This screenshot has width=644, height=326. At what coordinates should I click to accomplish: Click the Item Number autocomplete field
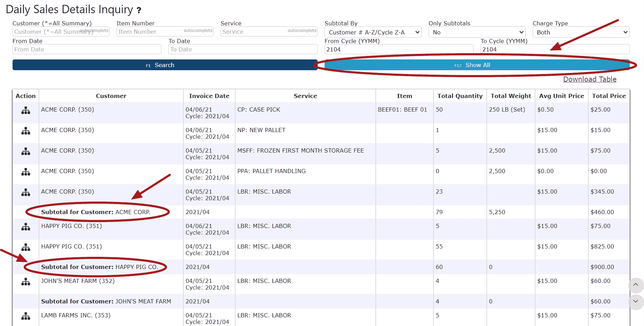point(150,32)
